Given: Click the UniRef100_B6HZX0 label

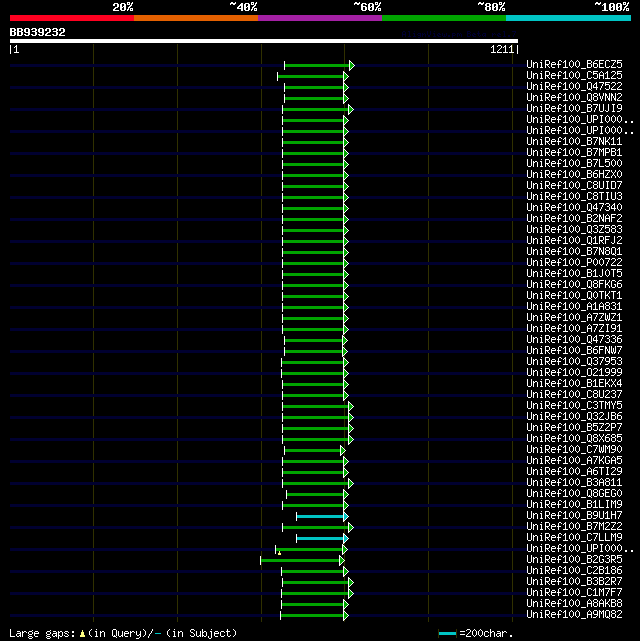Looking at the screenshot, I should 574,175.
